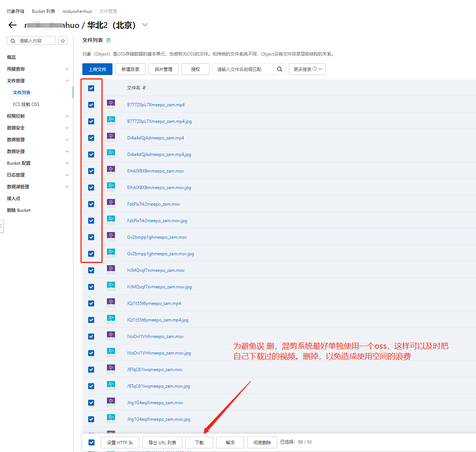Open 删除 Bucket sidebar item

19,210
